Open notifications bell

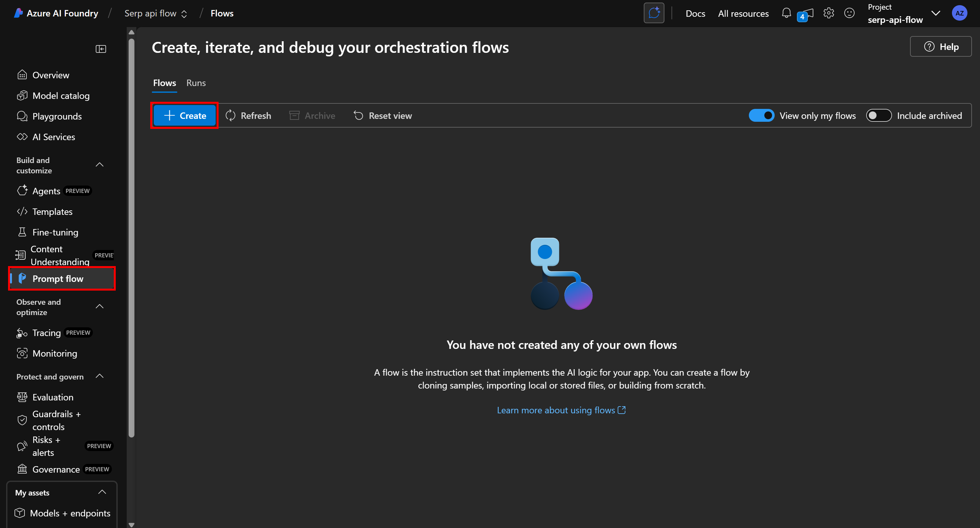786,13
